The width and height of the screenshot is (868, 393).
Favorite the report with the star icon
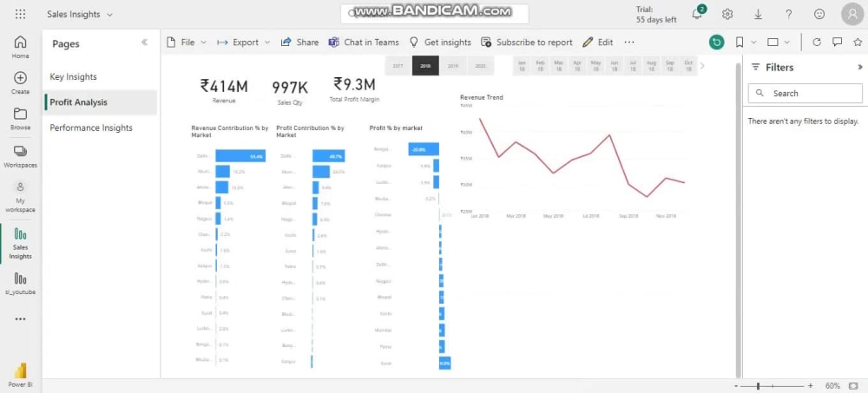click(858, 42)
